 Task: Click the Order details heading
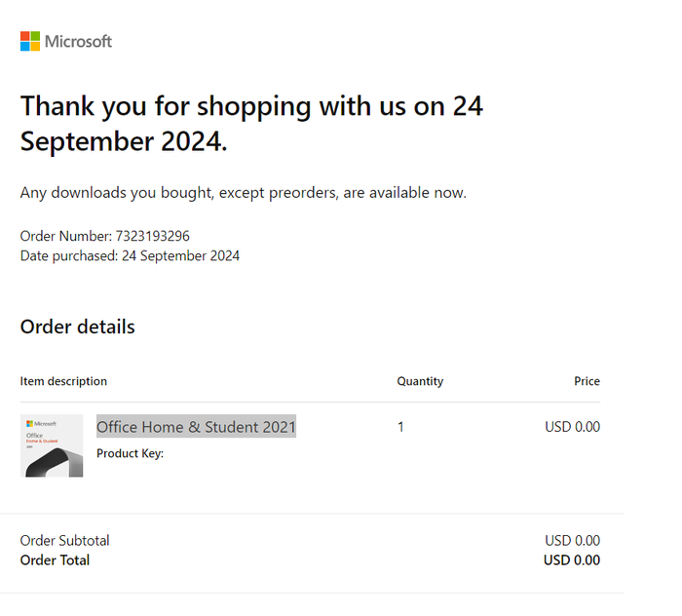(x=78, y=327)
